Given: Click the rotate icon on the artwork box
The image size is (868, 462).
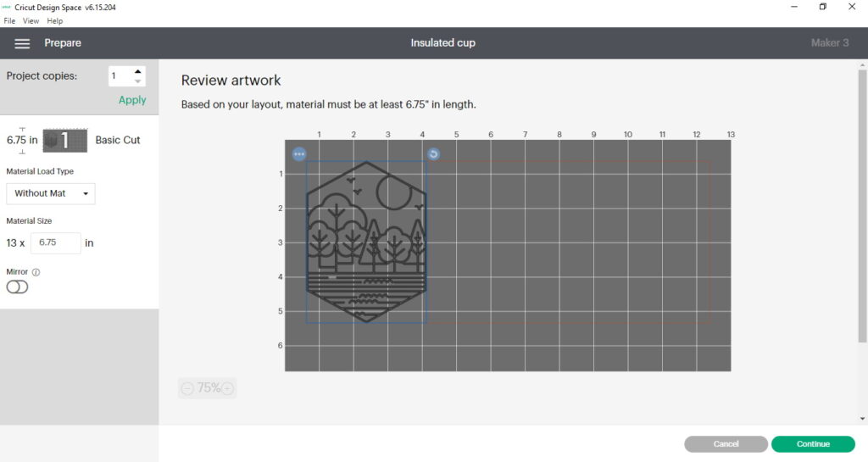Looking at the screenshot, I should pos(433,153).
